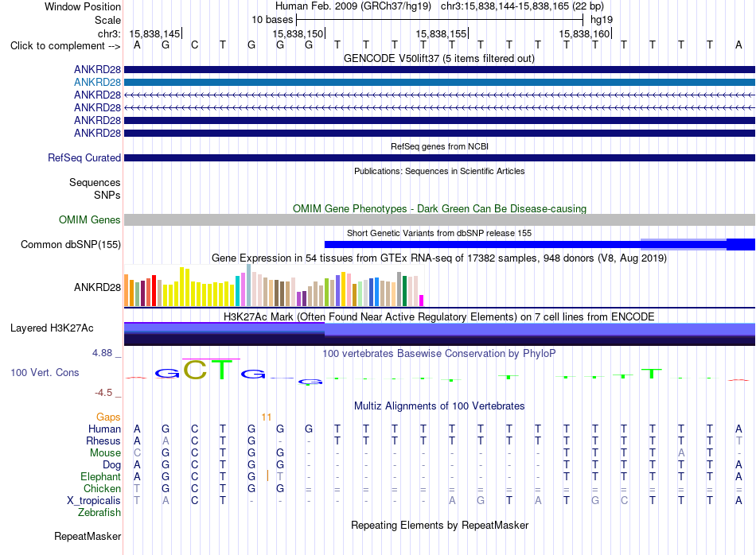Click the magenta bar ending the GTEx chart
Screen dimensions: 756x555
(422, 301)
